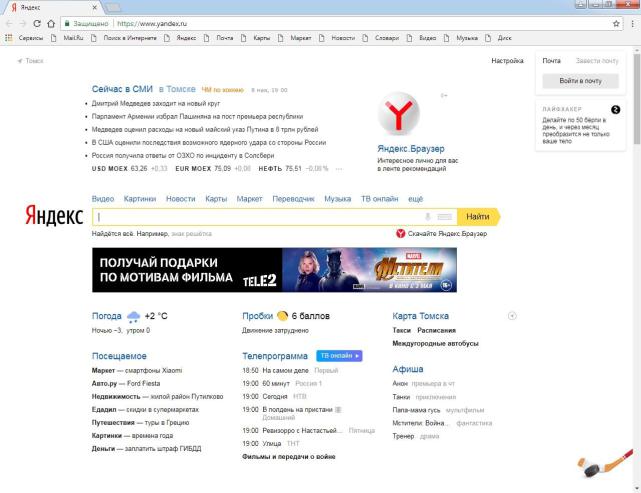Open the Mail.Ru bookmark

click(x=73, y=38)
